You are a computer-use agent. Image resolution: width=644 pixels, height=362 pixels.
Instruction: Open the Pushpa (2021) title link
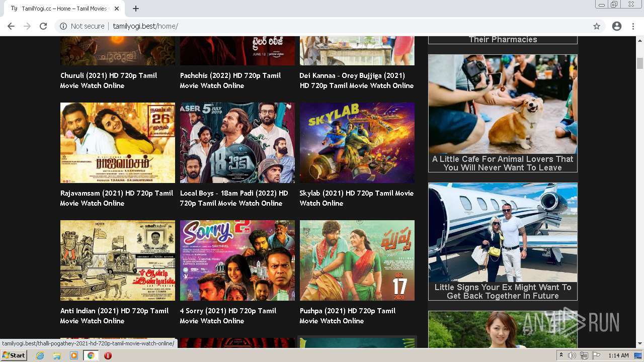(348, 316)
